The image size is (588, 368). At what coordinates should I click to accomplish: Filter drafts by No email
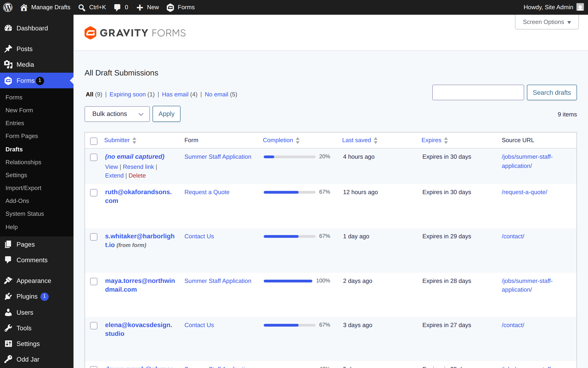pyautogui.click(x=216, y=95)
